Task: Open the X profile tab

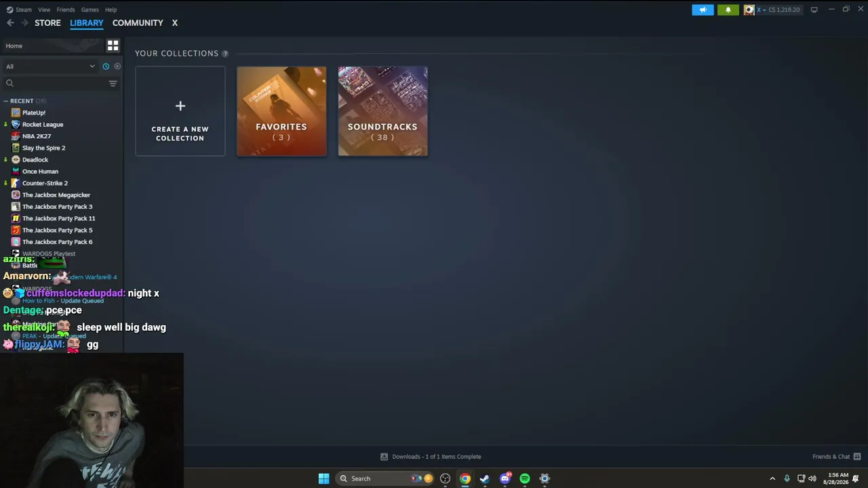Action: coord(174,23)
